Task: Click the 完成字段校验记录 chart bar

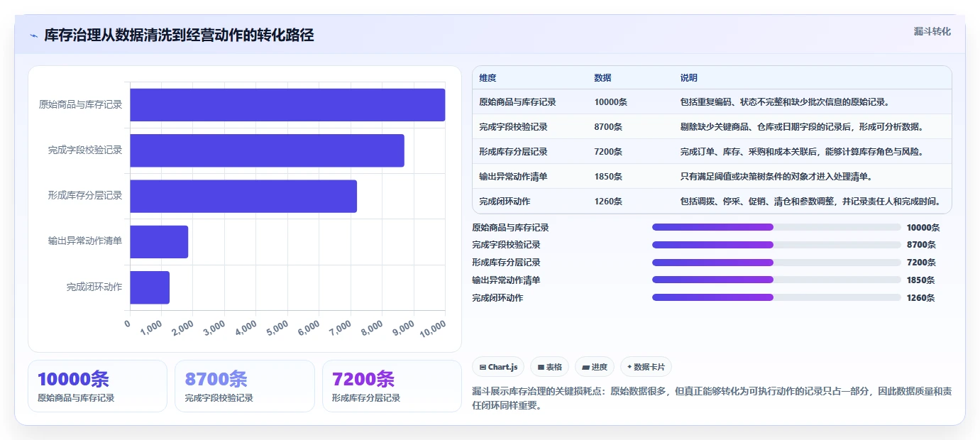Action: point(267,150)
